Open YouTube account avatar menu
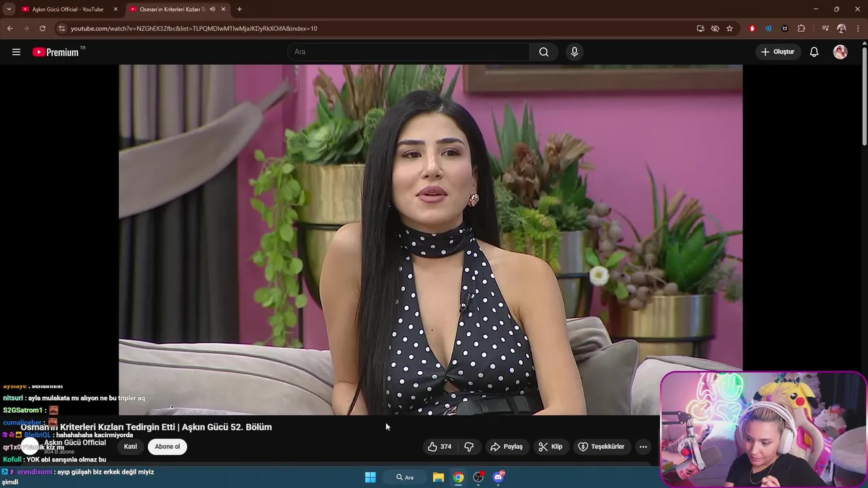Viewport: 868px width, 488px height. [840, 52]
